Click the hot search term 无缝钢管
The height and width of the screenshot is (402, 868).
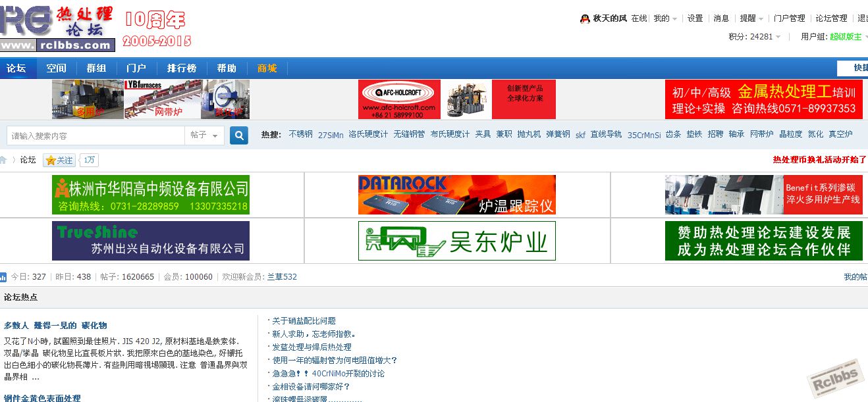(x=409, y=134)
